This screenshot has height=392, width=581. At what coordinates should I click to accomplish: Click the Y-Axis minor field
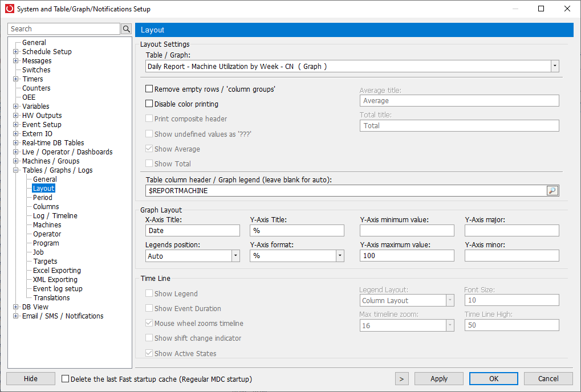[511, 256]
